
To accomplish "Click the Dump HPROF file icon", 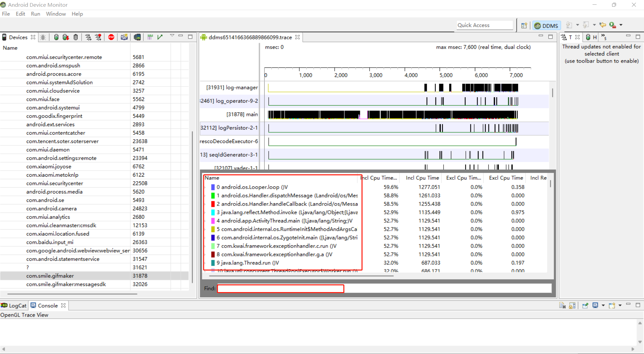I will click(x=66, y=37).
